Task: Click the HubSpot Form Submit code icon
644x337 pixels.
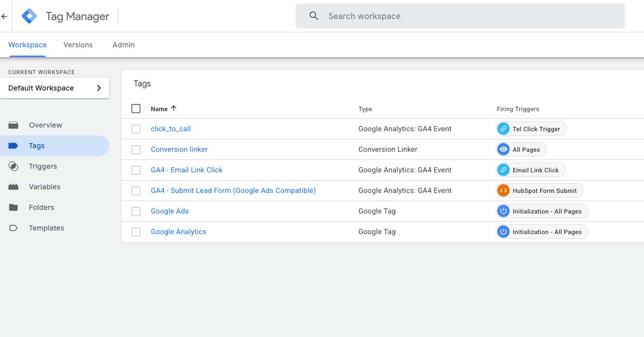Action: tap(503, 191)
